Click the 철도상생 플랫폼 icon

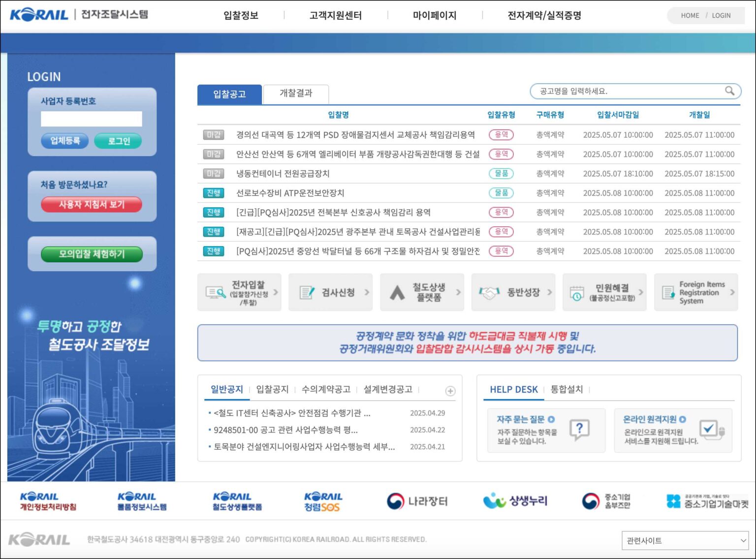point(422,292)
